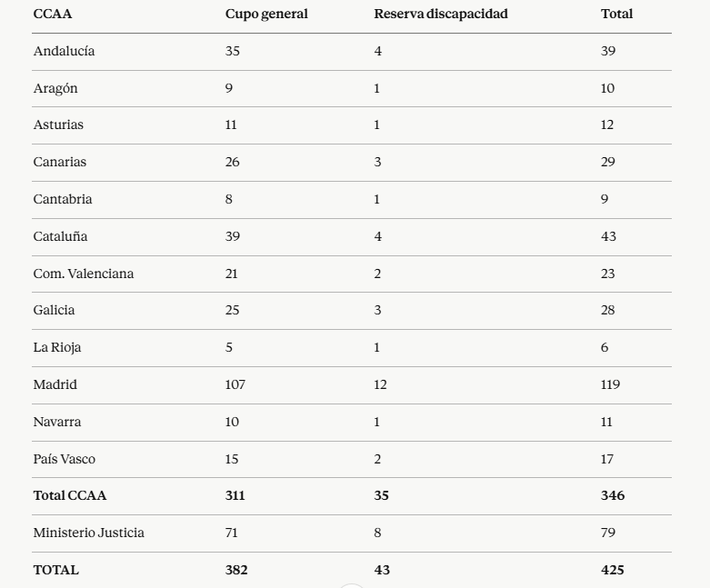Click Galicia total value 28
Viewport: 710px width, 588px height.
(607, 310)
